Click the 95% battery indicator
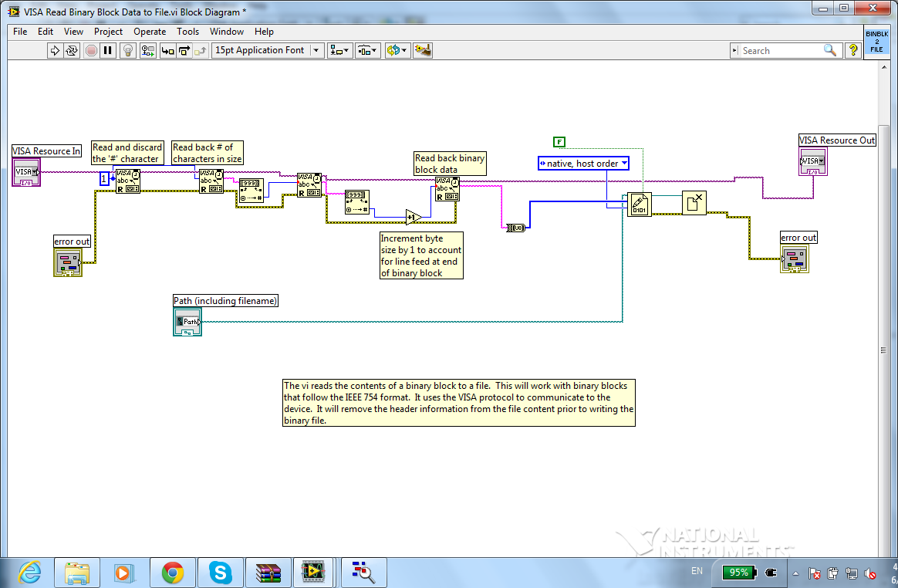The height and width of the screenshot is (588, 898). pos(739,572)
